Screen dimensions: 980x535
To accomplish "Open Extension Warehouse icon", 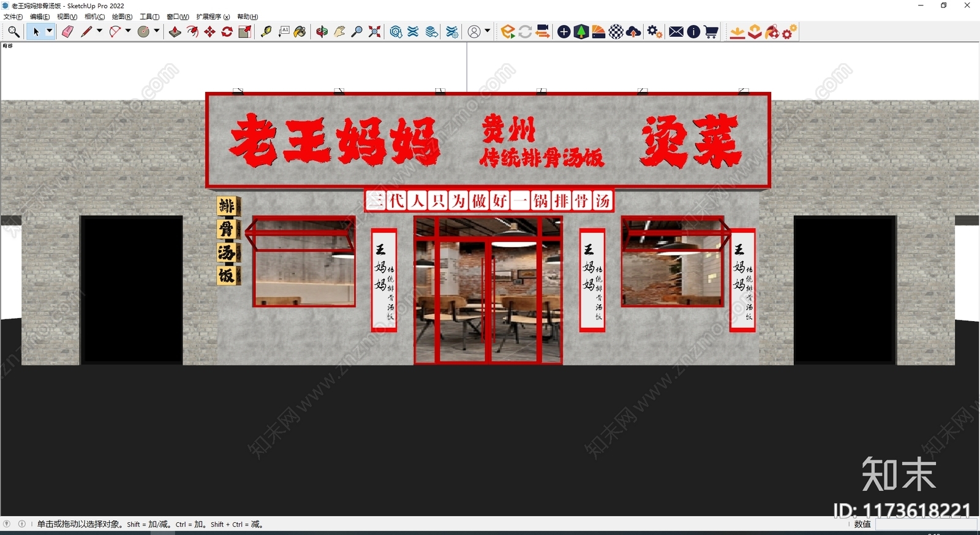I will [413, 32].
